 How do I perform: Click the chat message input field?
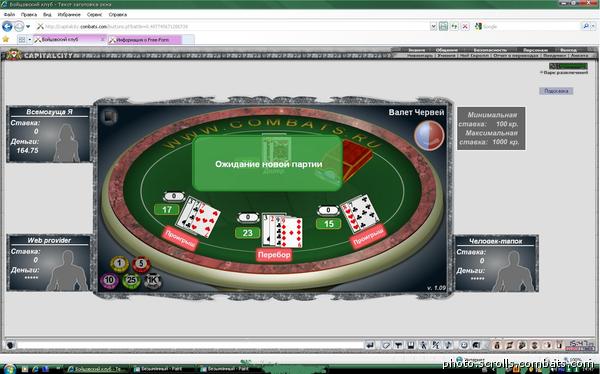189,345
